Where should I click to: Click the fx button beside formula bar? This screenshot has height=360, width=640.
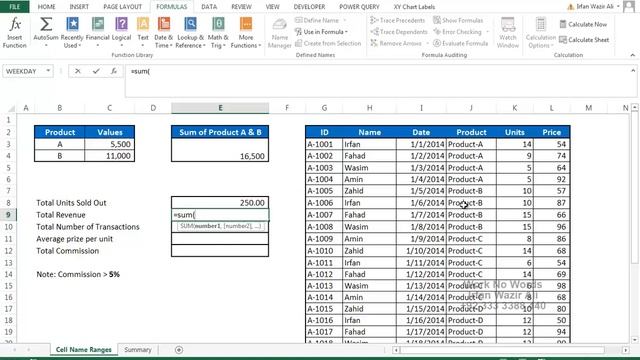[114, 71]
